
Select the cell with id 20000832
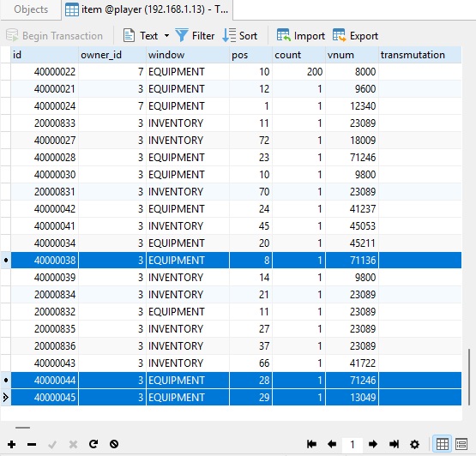point(45,312)
